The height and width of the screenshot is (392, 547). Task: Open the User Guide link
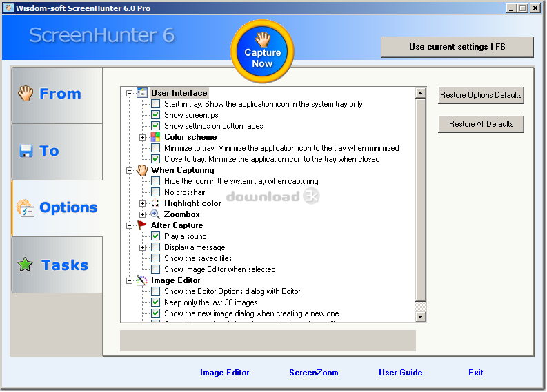(401, 373)
